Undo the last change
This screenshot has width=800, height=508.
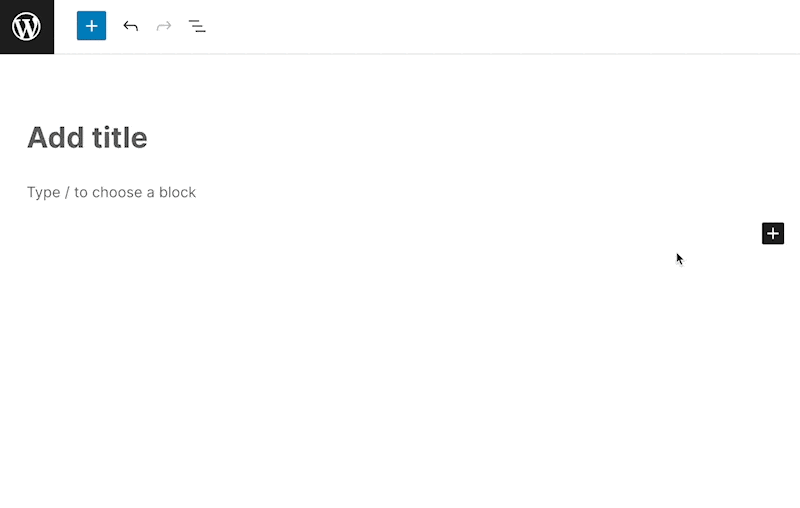click(130, 26)
